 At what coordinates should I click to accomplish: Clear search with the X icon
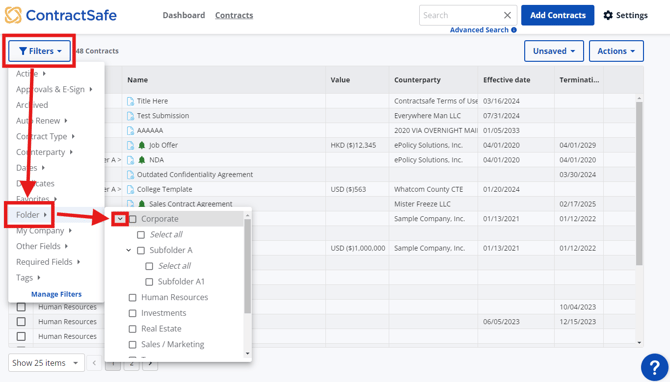click(507, 15)
